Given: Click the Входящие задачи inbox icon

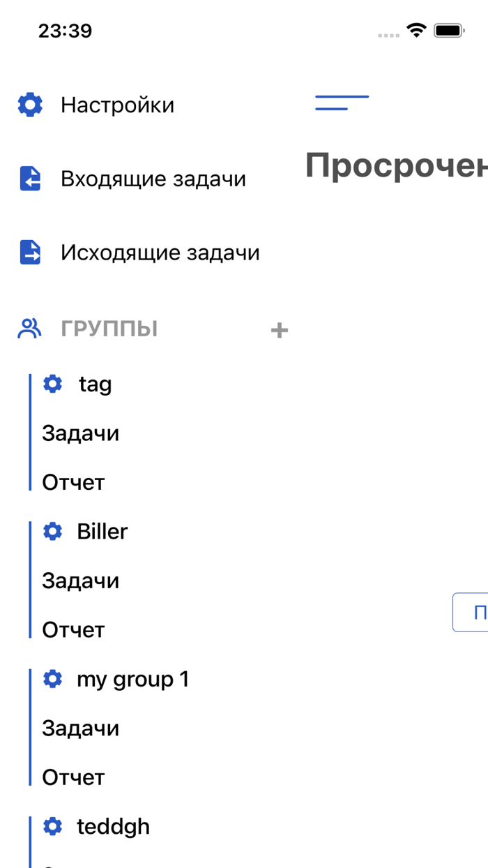Looking at the screenshot, I should [x=29, y=179].
